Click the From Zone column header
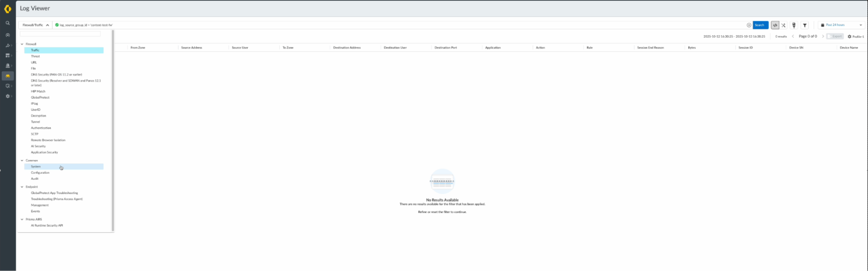 coord(138,48)
